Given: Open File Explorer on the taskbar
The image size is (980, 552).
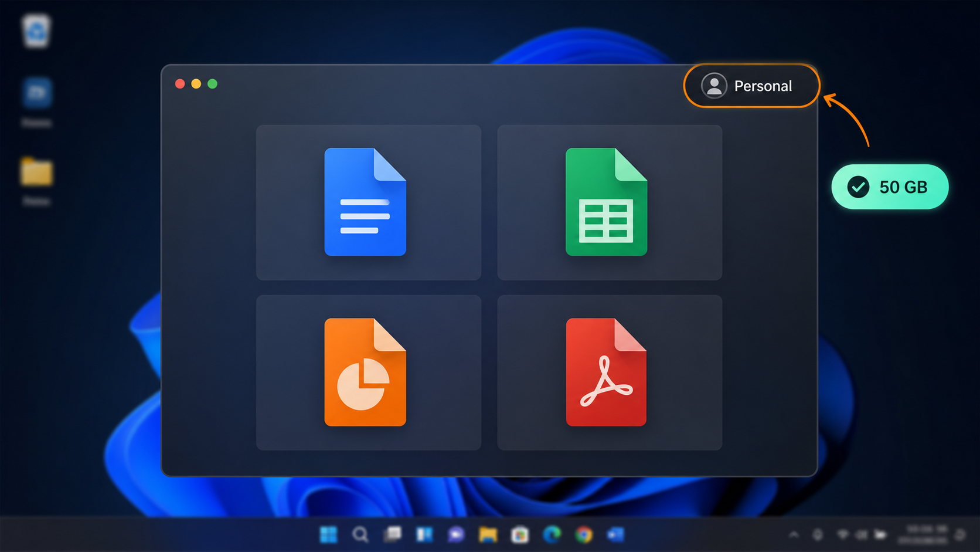Looking at the screenshot, I should [488, 534].
